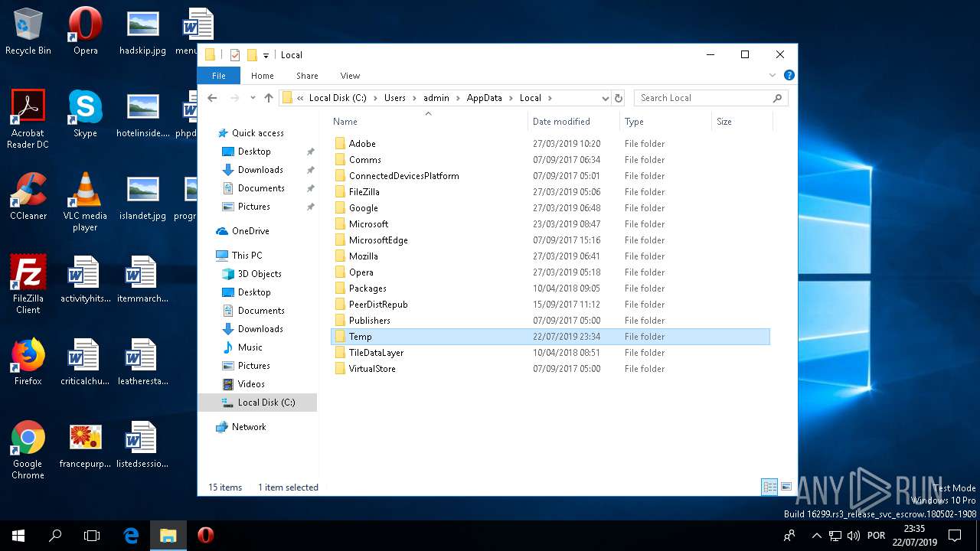Image resolution: width=980 pixels, height=551 pixels.
Task: Open taskbar Search magnifier
Action: (x=55, y=536)
